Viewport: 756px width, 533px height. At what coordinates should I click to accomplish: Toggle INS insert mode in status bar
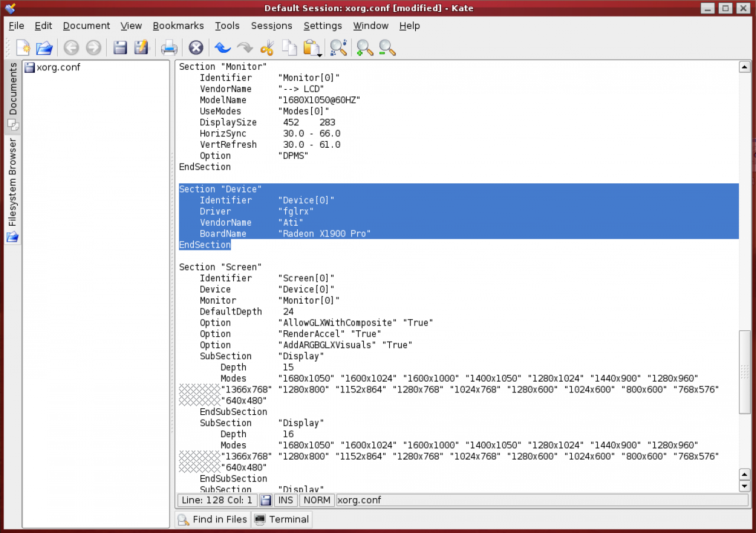coord(286,500)
